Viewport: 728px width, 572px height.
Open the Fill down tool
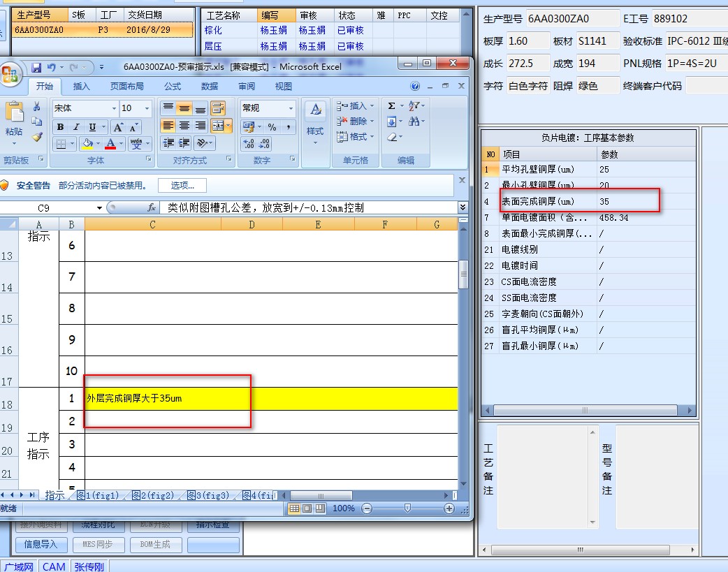click(x=391, y=122)
